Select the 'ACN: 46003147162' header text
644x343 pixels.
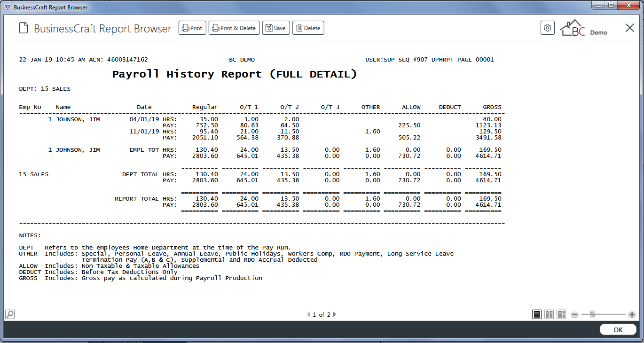pyautogui.click(x=118, y=60)
